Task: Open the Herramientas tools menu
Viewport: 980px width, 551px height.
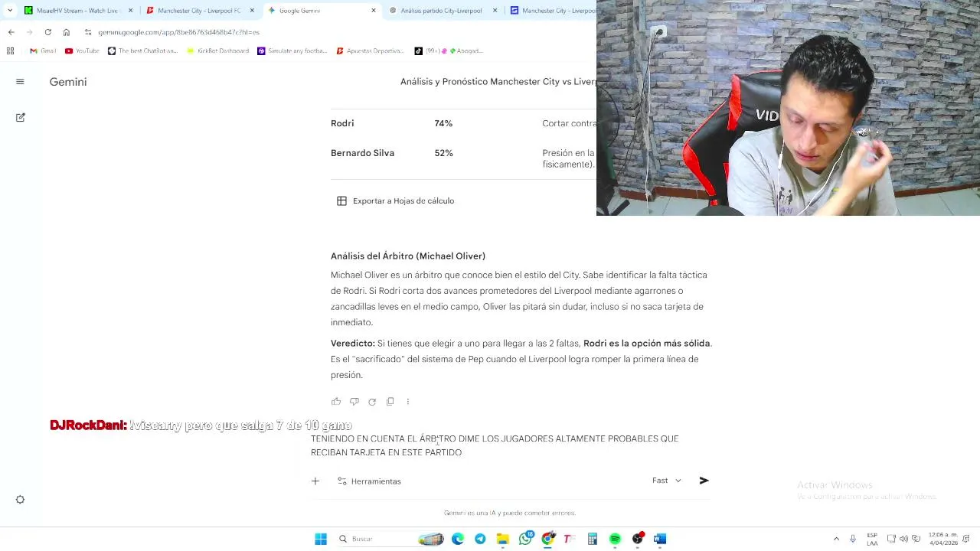Action: click(369, 481)
